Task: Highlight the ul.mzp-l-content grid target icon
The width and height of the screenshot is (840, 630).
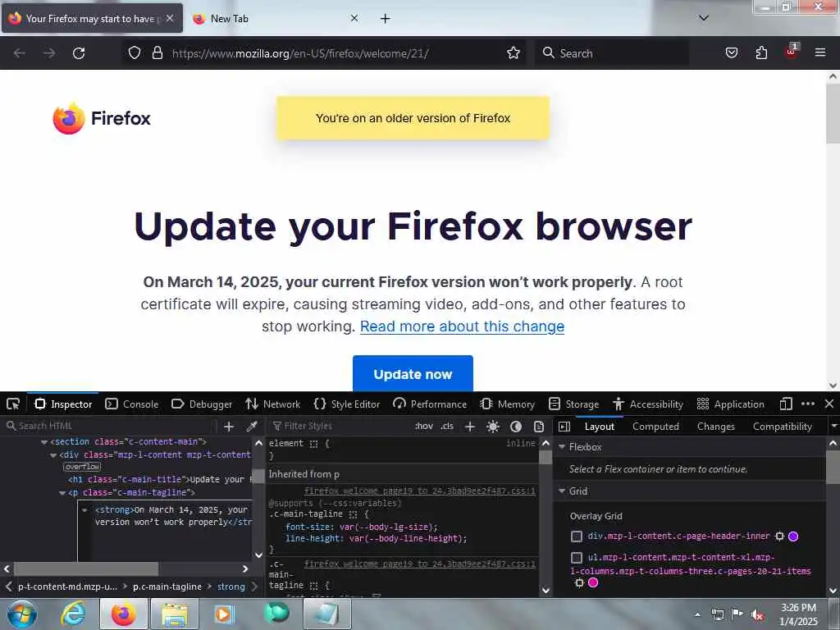Action: click(579, 582)
